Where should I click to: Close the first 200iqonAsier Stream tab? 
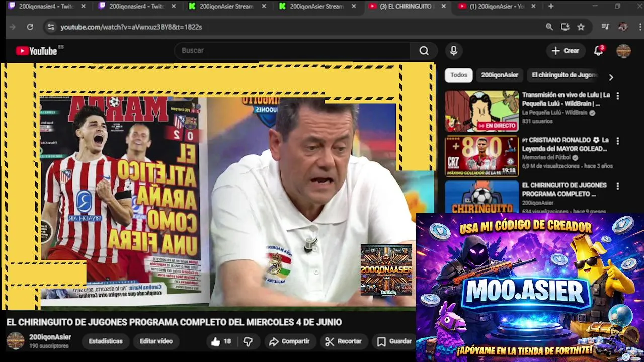(x=264, y=6)
